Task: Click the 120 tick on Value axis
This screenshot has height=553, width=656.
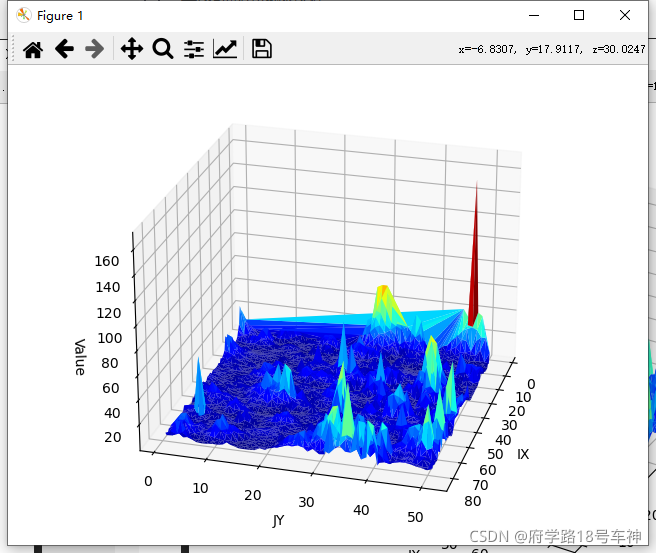Action: [x=109, y=313]
